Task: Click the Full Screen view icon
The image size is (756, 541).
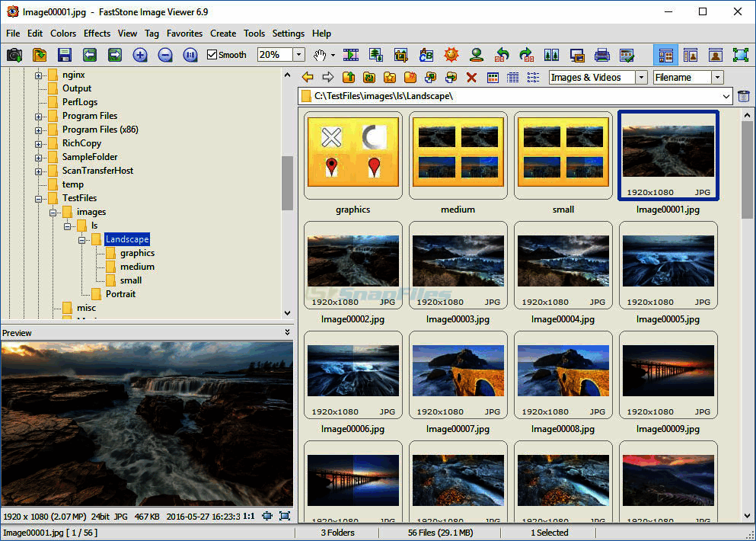Action: coord(740,55)
